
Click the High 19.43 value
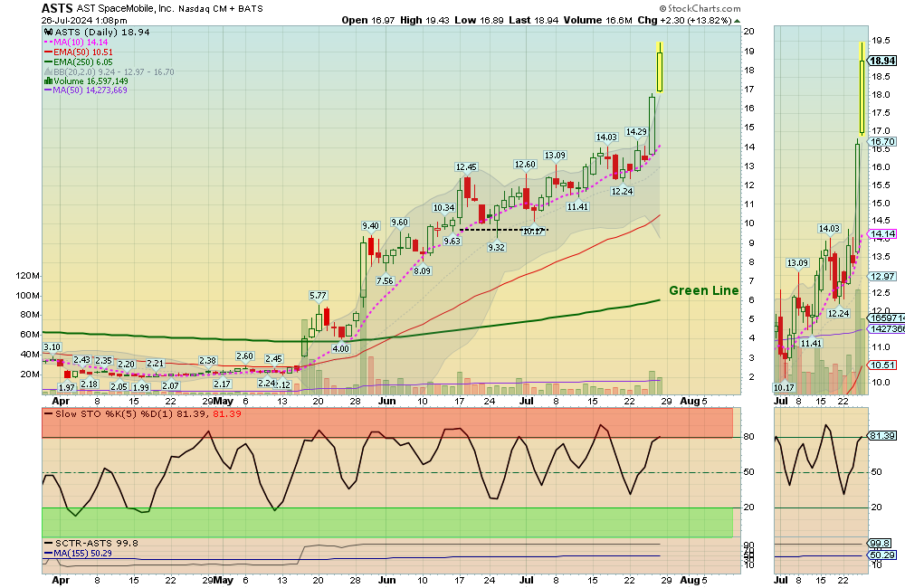[424, 20]
